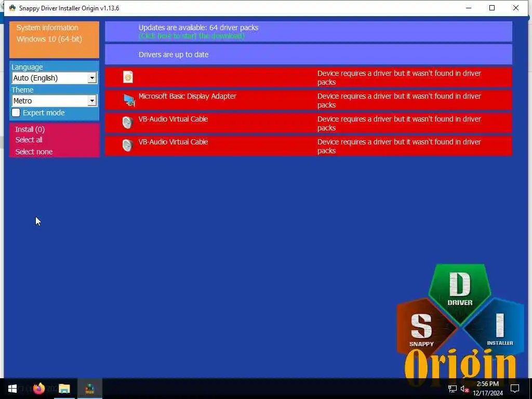The width and height of the screenshot is (532, 399).
Task: Click the unnamed device's driver file icon
Action: pos(128,77)
